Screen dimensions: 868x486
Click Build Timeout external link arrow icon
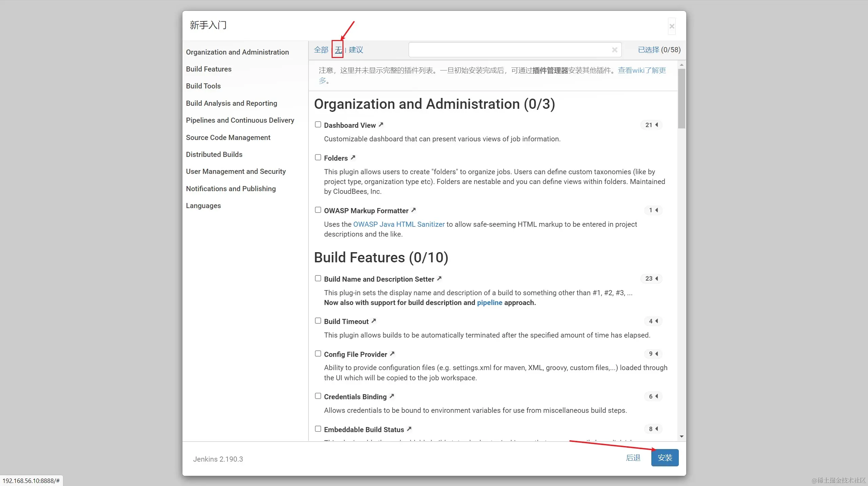[374, 321]
